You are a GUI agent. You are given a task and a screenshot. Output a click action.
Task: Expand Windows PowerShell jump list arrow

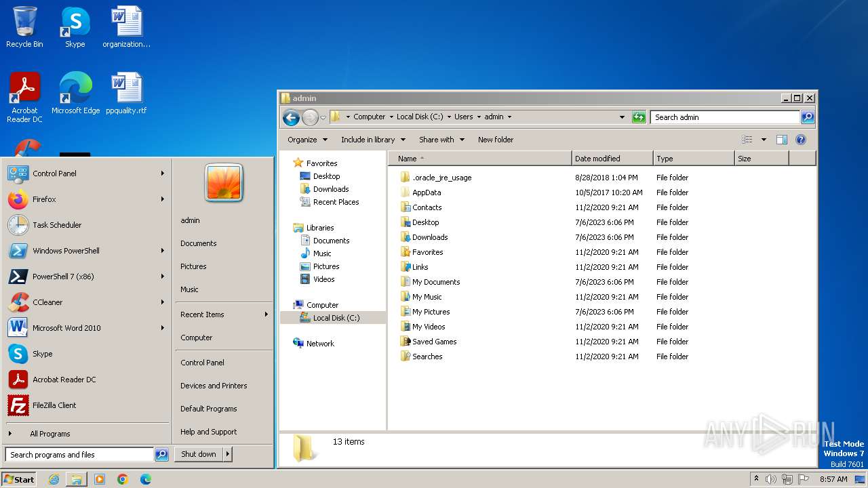pos(163,251)
